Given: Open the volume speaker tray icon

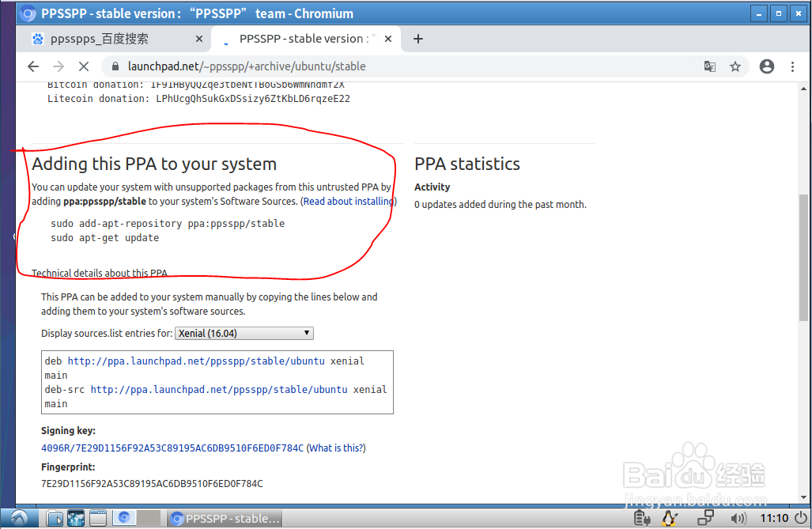Looking at the screenshot, I should point(738,518).
